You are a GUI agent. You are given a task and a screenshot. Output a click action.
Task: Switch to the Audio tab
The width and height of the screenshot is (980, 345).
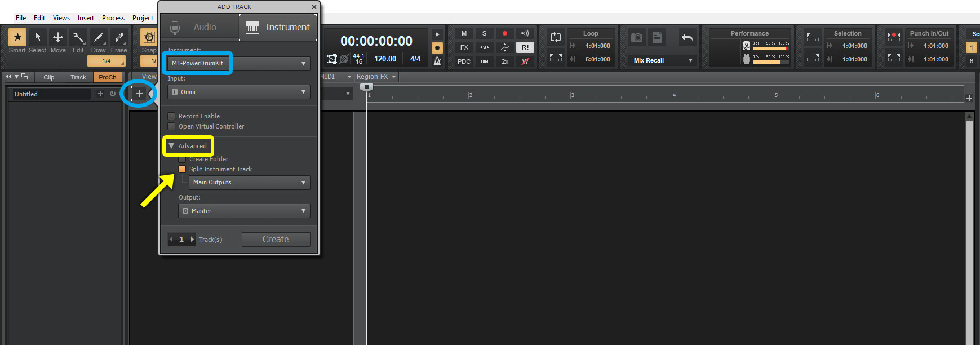pos(201,27)
